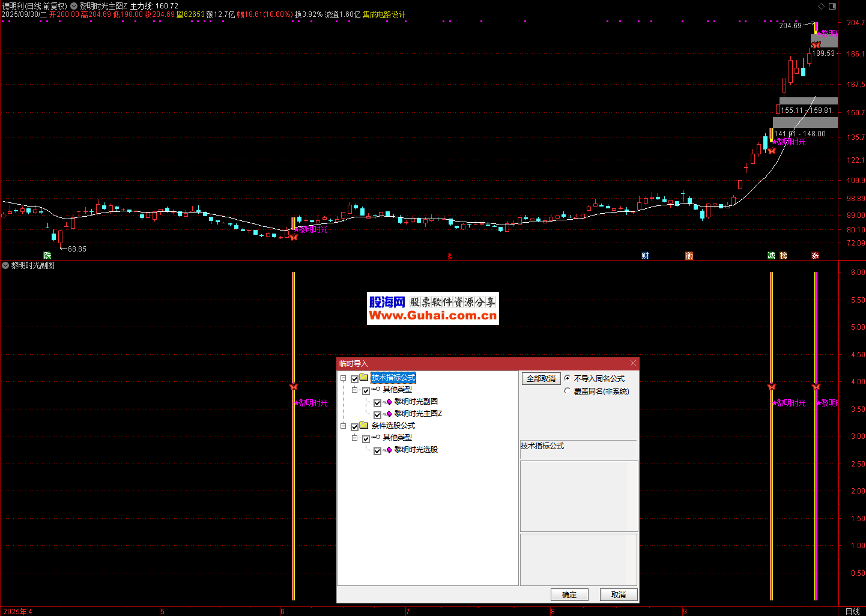
Task: Click the panel layout icon at top-right
Action: (832, 6)
